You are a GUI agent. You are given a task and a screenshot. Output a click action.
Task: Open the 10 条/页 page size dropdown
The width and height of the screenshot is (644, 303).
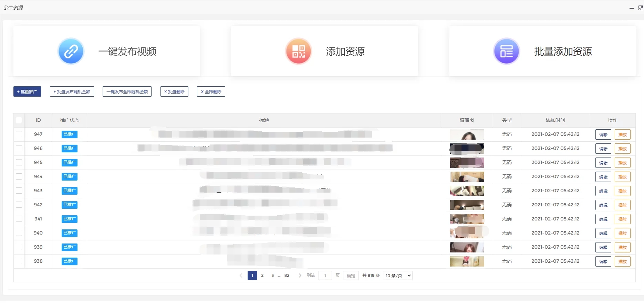click(398, 275)
